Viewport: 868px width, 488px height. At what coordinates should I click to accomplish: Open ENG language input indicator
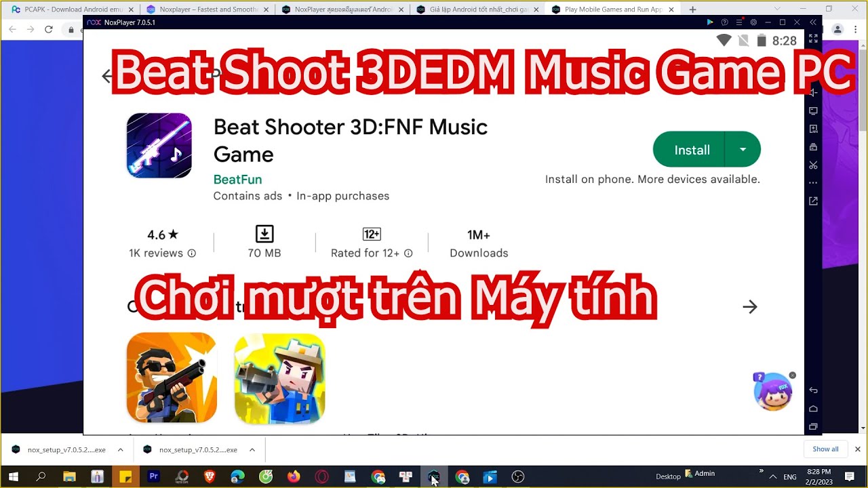(x=790, y=477)
